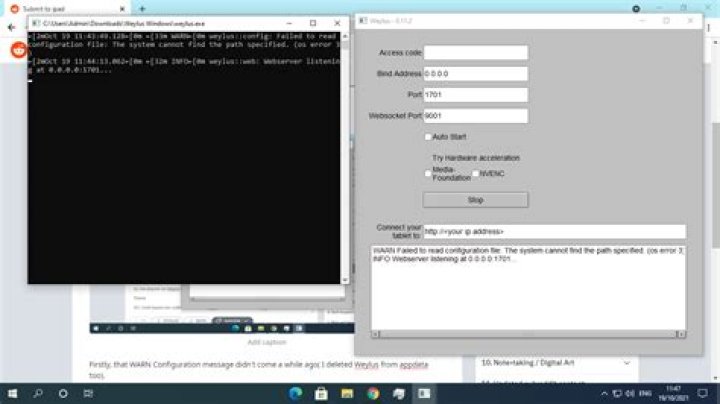Click the console scrollbar up arrow
Image resolution: width=720 pixels, height=404 pixels.
pyautogui.click(x=345, y=36)
